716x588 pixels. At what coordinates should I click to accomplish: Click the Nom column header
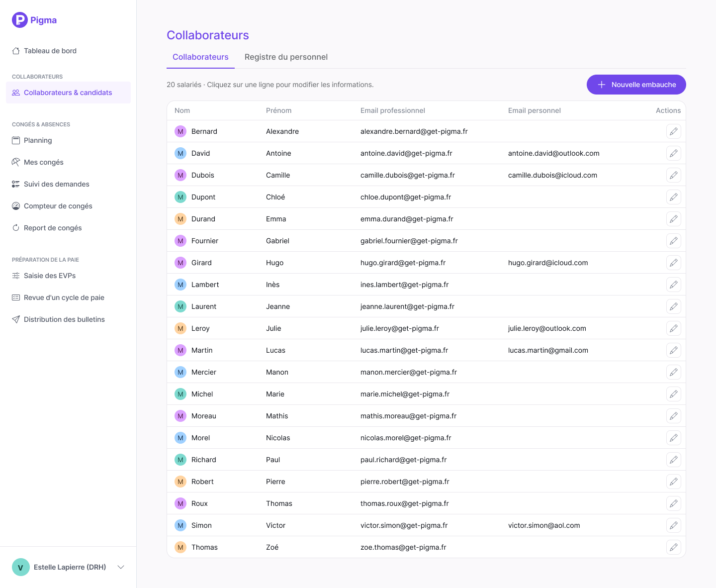coord(182,110)
